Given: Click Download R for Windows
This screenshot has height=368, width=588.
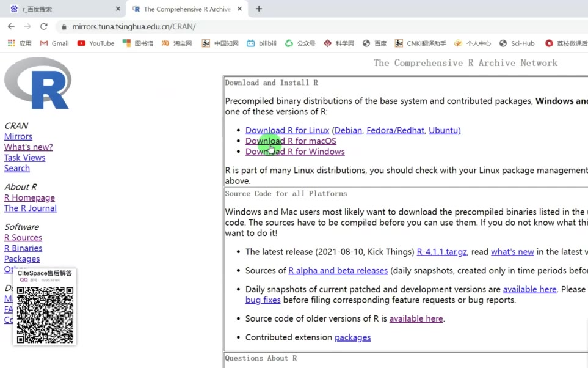Looking at the screenshot, I should coord(295,152).
